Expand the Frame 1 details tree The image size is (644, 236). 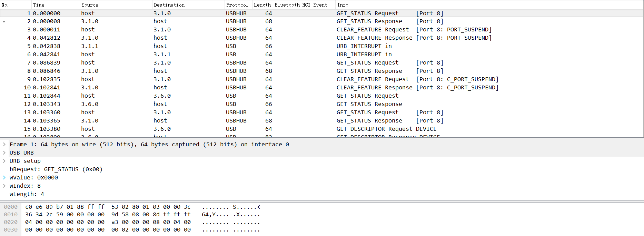point(4,145)
